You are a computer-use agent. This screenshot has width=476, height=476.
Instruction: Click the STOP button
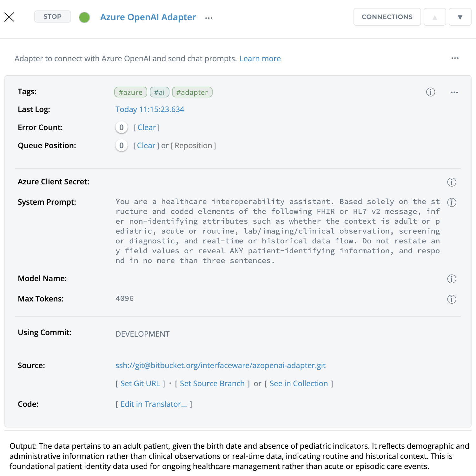(52, 17)
